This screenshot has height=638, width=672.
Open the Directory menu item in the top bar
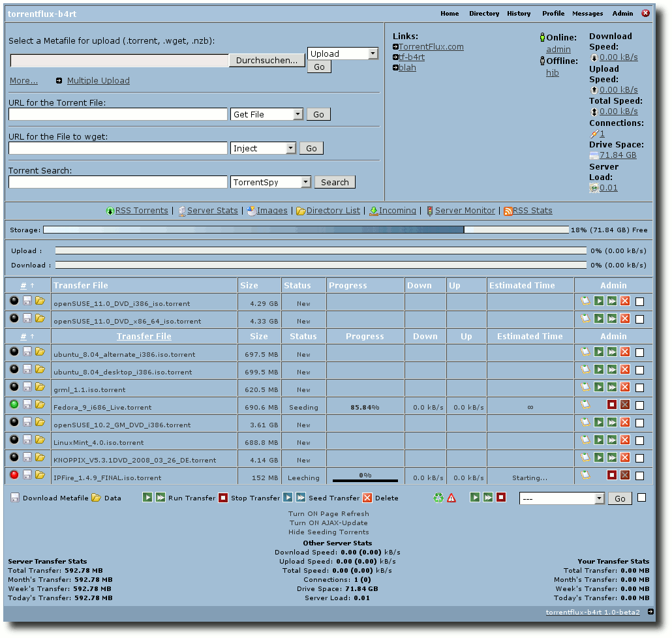point(484,14)
